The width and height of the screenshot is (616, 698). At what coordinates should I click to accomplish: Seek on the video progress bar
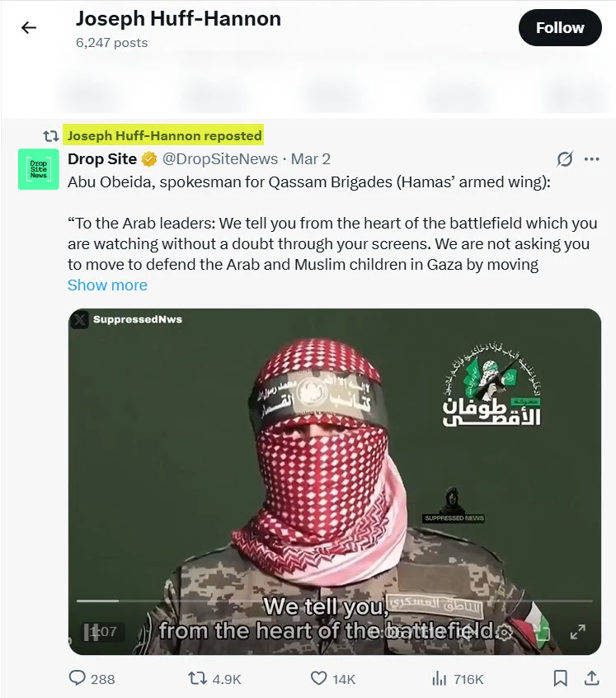pyautogui.click(x=334, y=601)
